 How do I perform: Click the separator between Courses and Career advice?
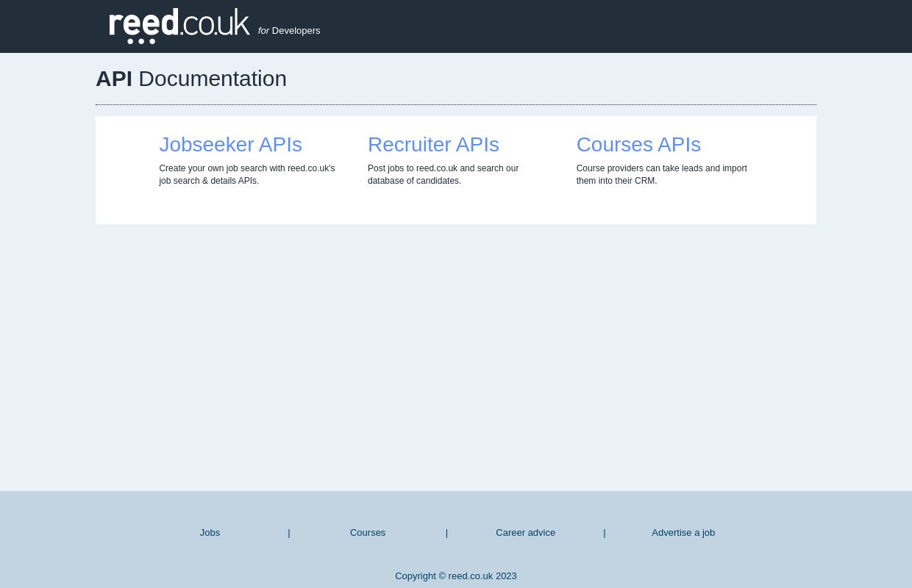pos(446,533)
